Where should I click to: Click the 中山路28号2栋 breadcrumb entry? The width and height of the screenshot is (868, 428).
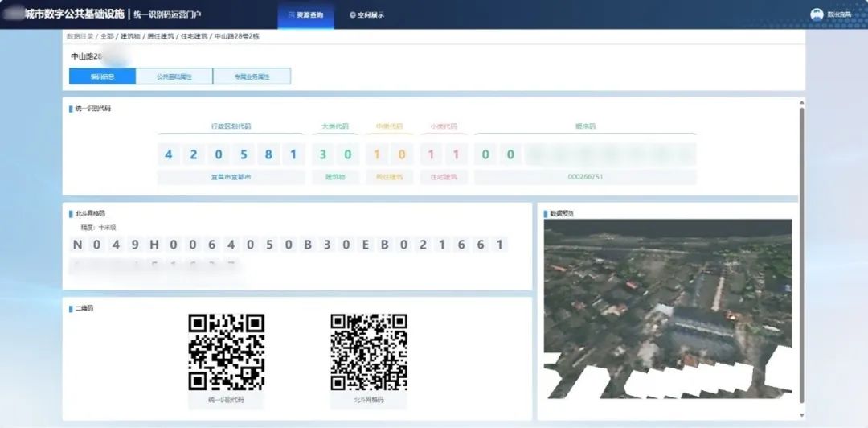coord(237,36)
